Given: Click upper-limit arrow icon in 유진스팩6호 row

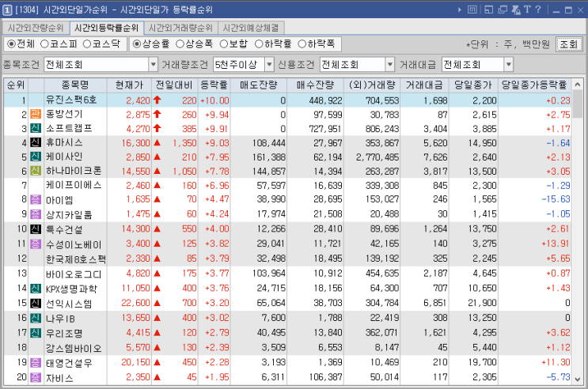Looking at the screenshot, I should pos(157,100).
